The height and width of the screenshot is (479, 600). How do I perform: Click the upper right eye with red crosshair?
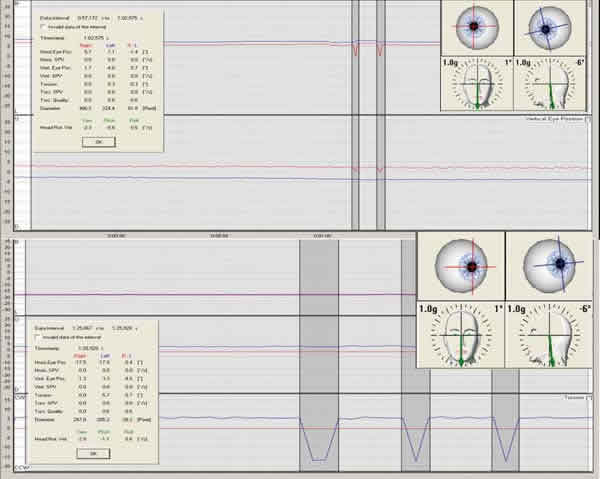476,27
